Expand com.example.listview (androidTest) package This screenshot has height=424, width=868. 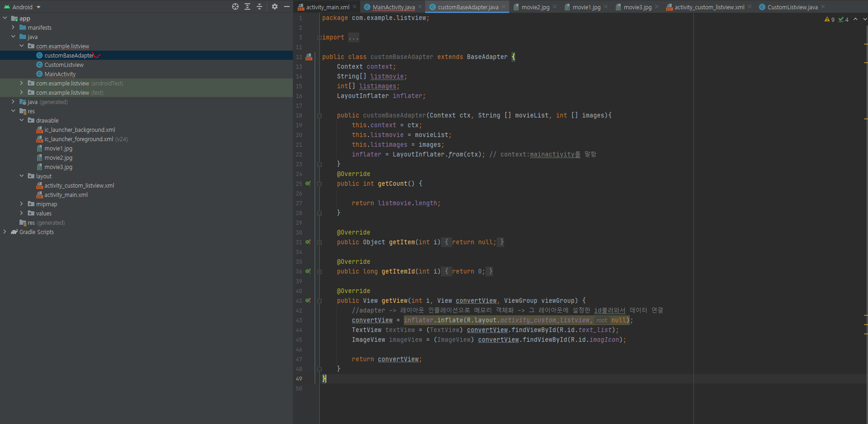point(21,83)
